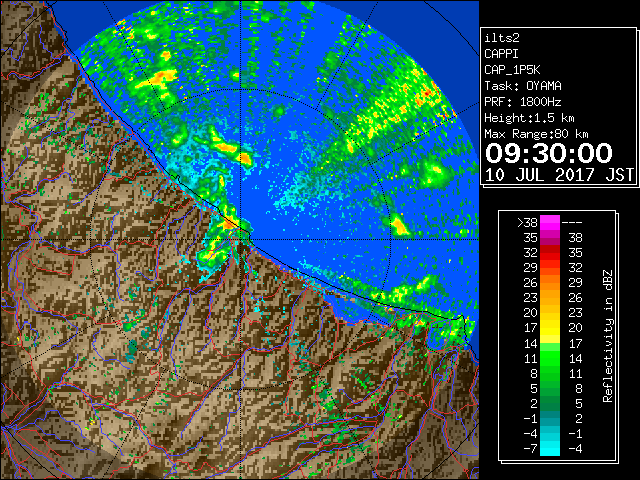Click the magenta >38 dBZ color swatch

(550, 223)
